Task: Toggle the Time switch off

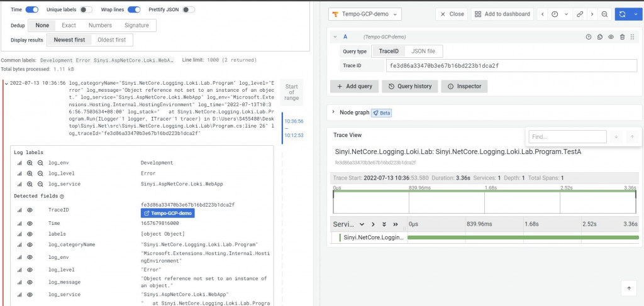Action: pos(31,9)
